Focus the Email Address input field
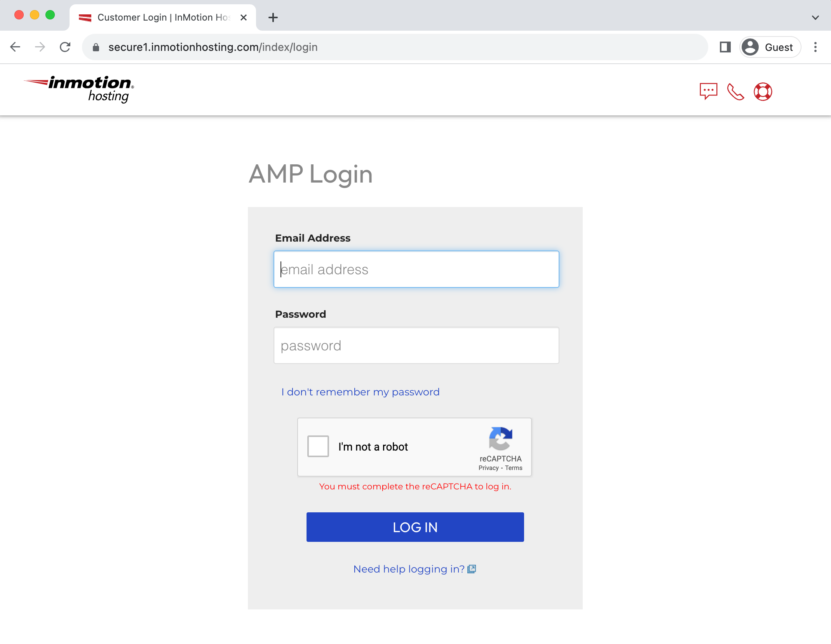Image resolution: width=831 pixels, height=644 pixels. tap(416, 269)
